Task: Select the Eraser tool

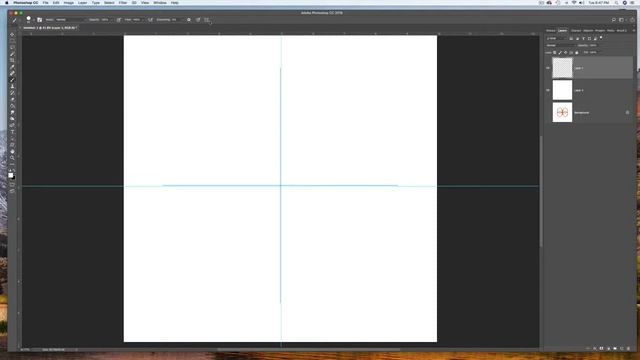Action: point(12,99)
